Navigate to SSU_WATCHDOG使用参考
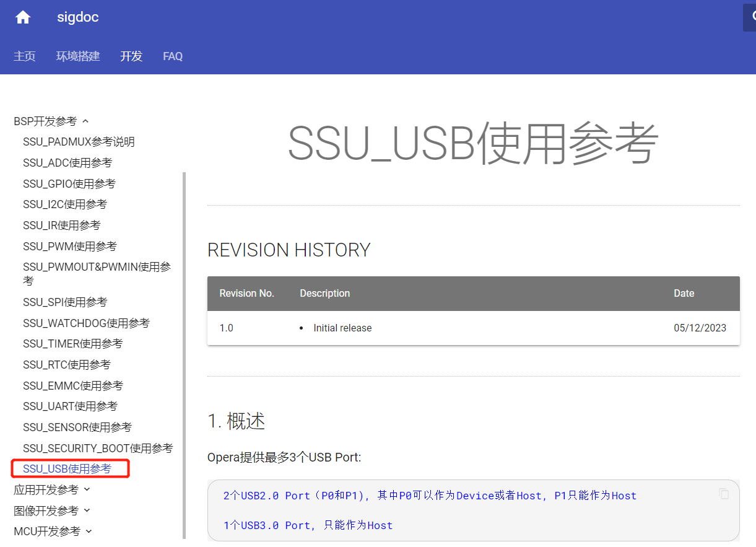Image resolution: width=756 pixels, height=547 pixels. point(86,323)
